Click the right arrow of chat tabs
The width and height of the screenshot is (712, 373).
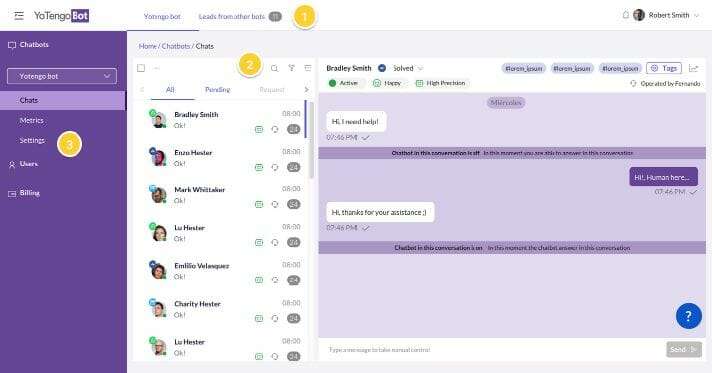(307, 90)
